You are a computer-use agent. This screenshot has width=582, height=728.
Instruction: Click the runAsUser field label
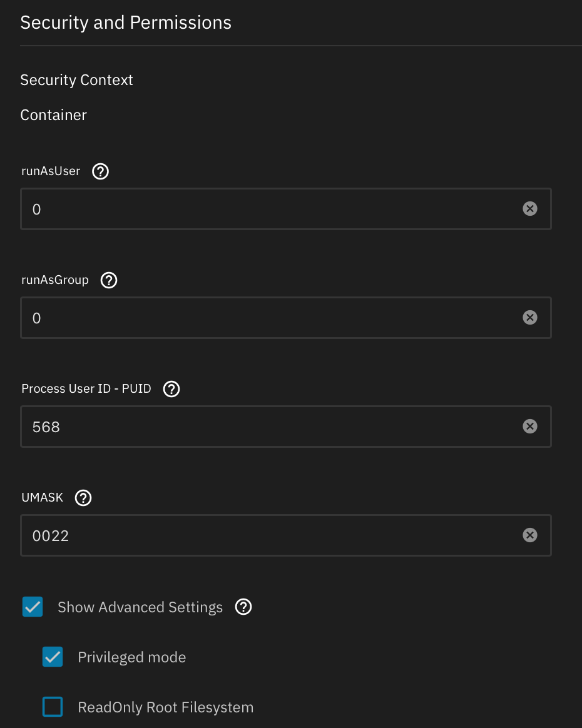[x=51, y=171]
